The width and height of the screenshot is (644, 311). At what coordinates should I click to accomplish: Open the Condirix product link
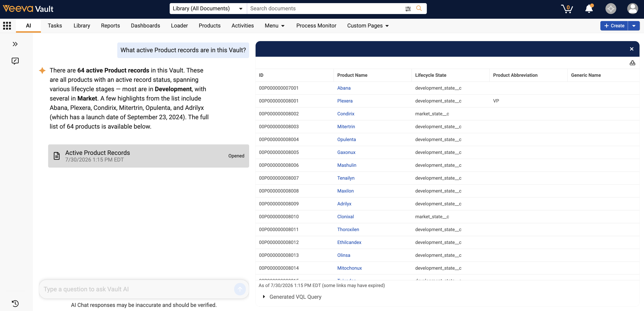coord(346,114)
